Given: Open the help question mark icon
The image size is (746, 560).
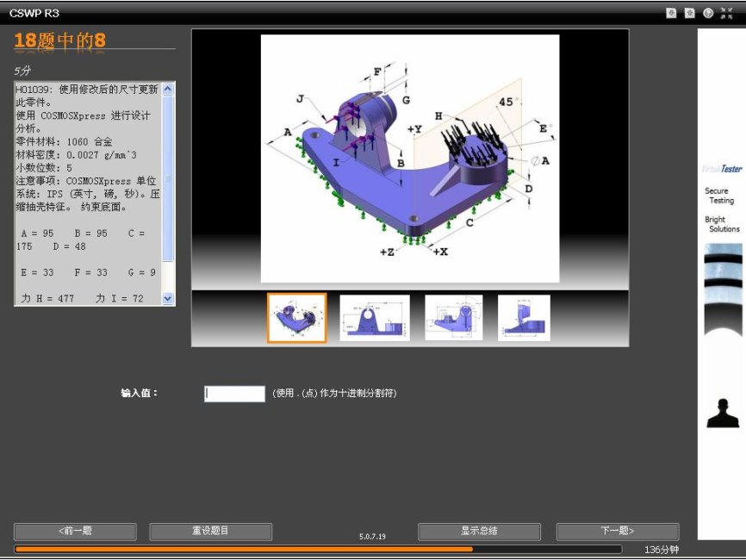Looking at the screenshot, I should (x=708, y=13).
